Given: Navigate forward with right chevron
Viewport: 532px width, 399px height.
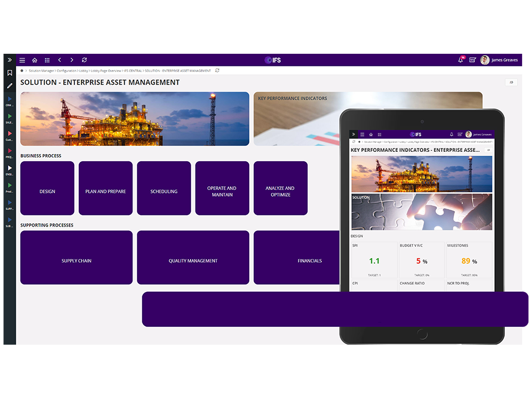Looking at the screenshot, I should click(x=71, y=60).
